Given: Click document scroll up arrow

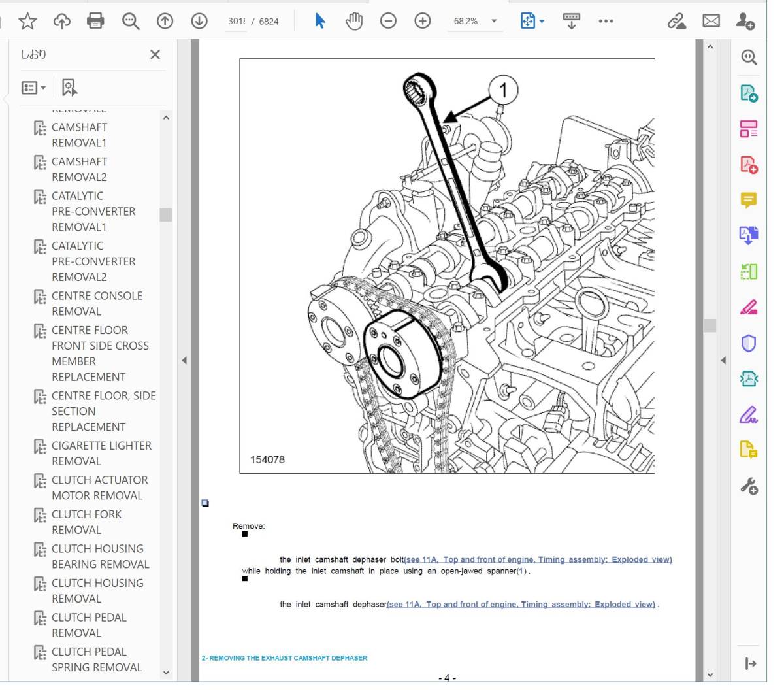Looking at the screenshot, I should coord(710,47).
